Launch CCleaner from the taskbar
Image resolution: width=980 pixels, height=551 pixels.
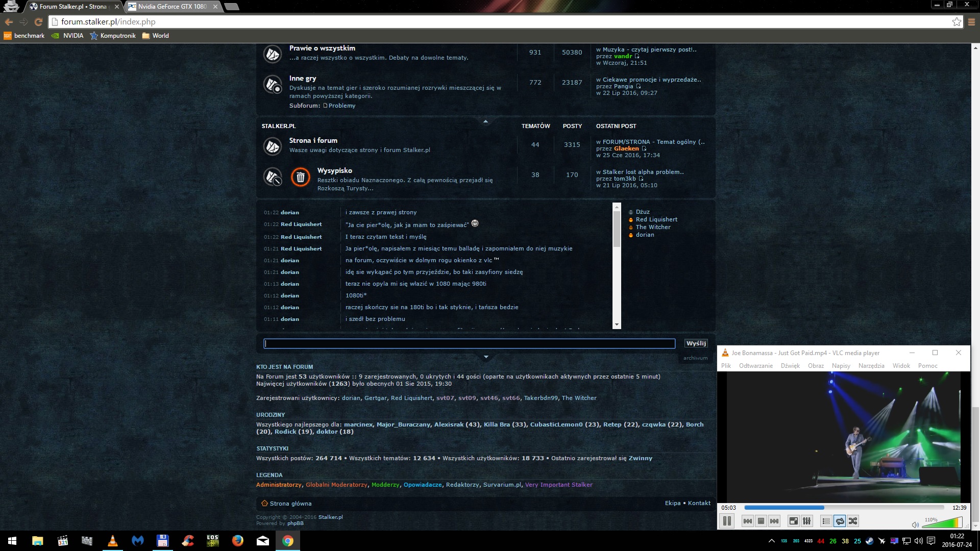coord(187,541)
